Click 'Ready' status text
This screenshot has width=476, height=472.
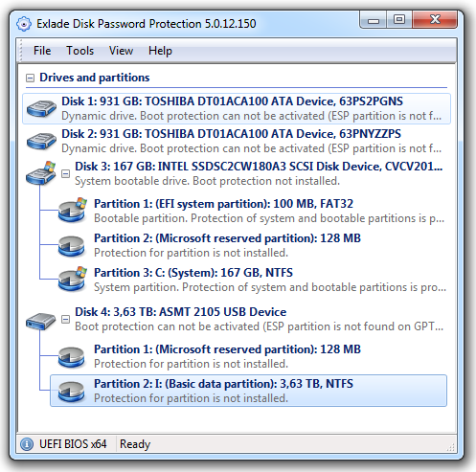click(x=135, y=444)
